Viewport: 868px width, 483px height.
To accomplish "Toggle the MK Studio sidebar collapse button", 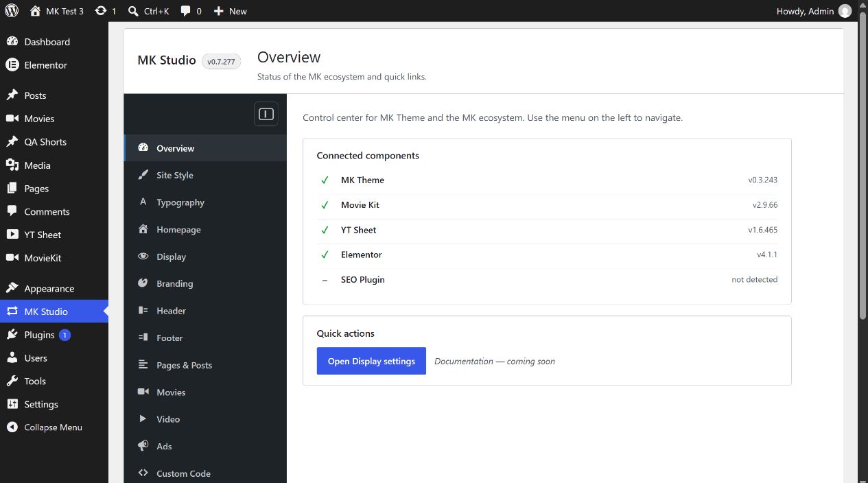I will click(266, 114).
